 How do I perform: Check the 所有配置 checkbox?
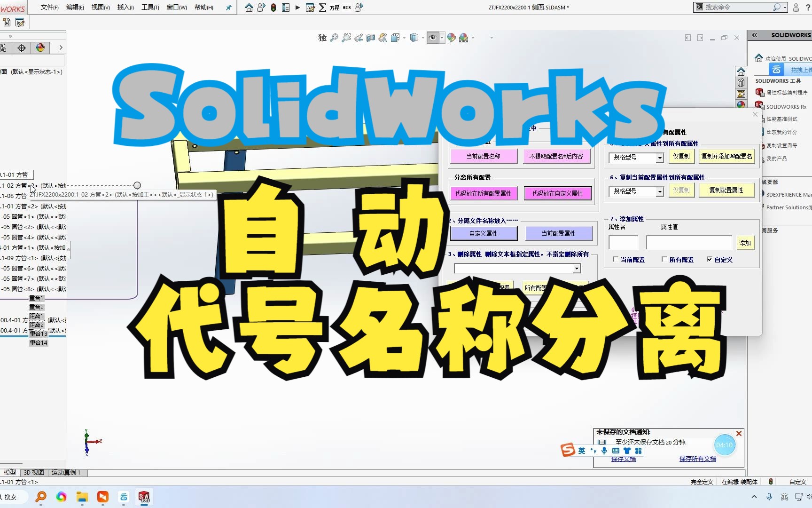pyautogui.click(x=664, y=259)
